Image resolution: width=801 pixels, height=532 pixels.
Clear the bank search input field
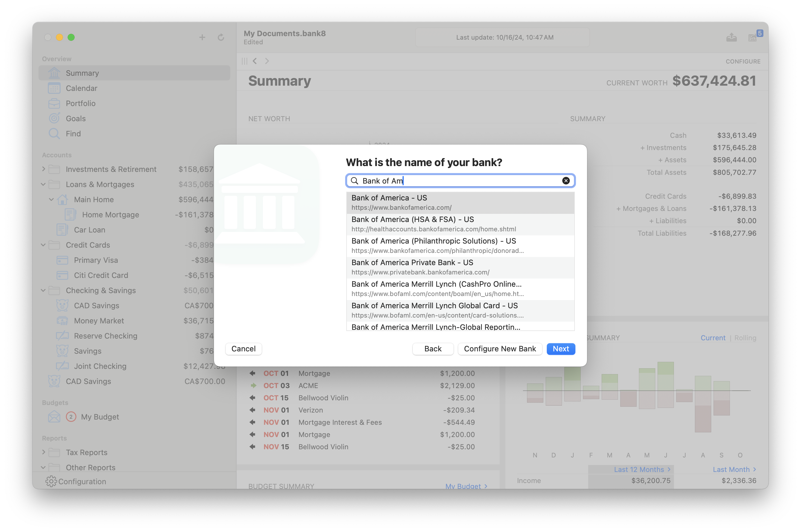pos(566,181)
